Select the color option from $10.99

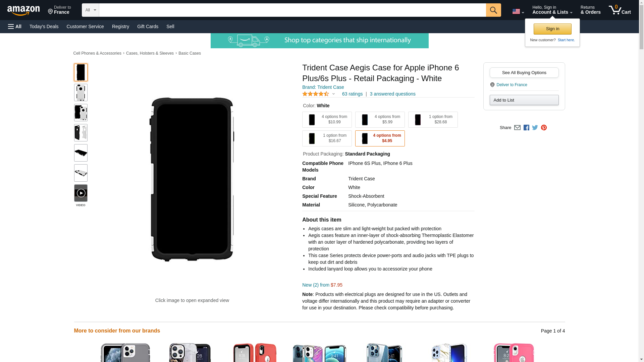point(327,120)
